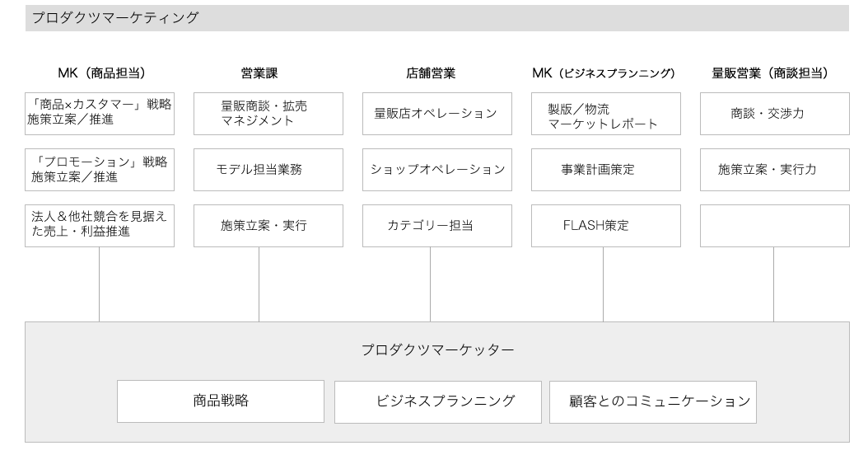Click the 製販／物流マーケットレポート box
868x469 pixels.
pyautogui.click(x=605, y=113)
